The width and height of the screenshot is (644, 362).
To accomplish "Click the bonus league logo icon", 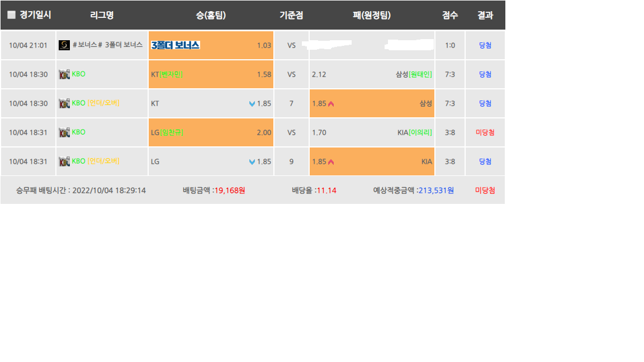I will 64,45.
